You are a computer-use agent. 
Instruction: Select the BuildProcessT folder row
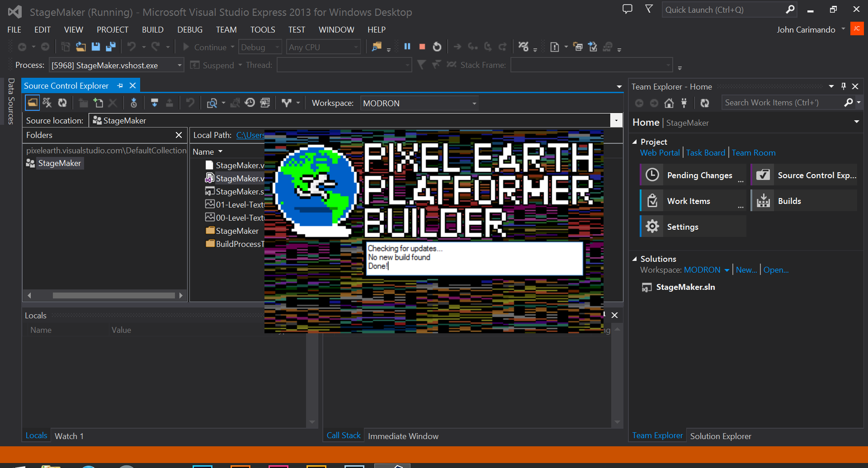(x=235, y=244)
